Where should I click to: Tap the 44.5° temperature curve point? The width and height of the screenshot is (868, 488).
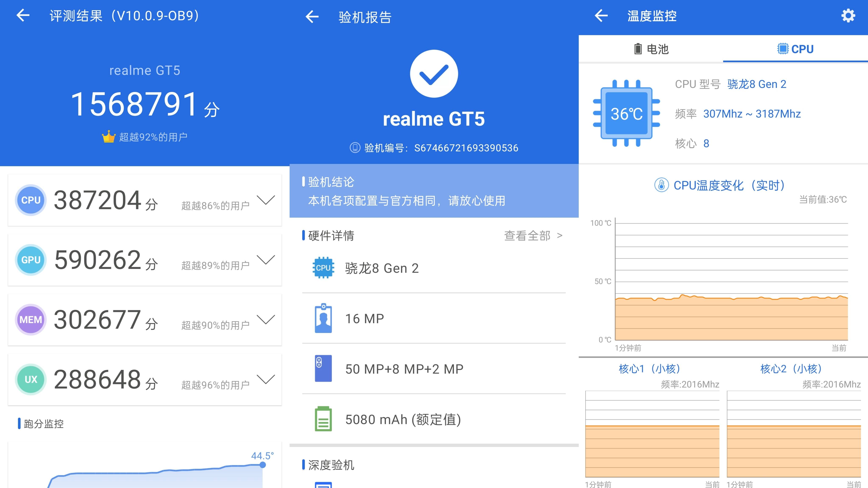pyautogui.click(x=263, y=465)
